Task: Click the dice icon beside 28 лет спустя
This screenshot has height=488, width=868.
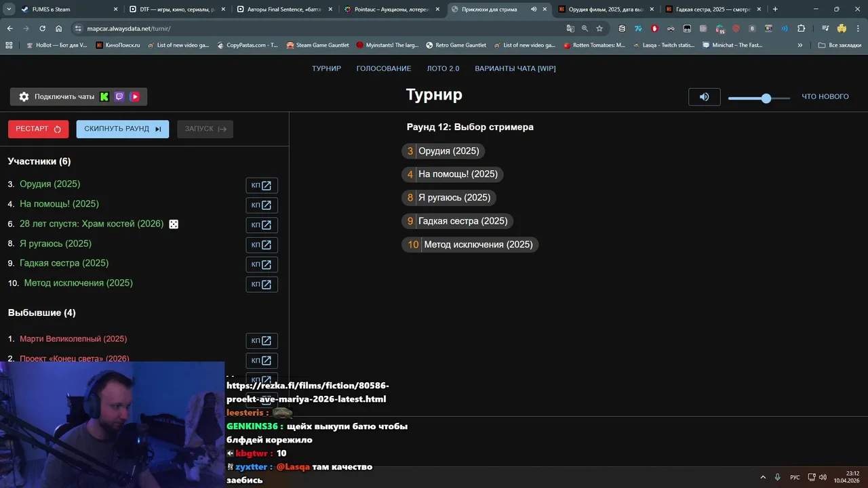Action: [174, 224]
